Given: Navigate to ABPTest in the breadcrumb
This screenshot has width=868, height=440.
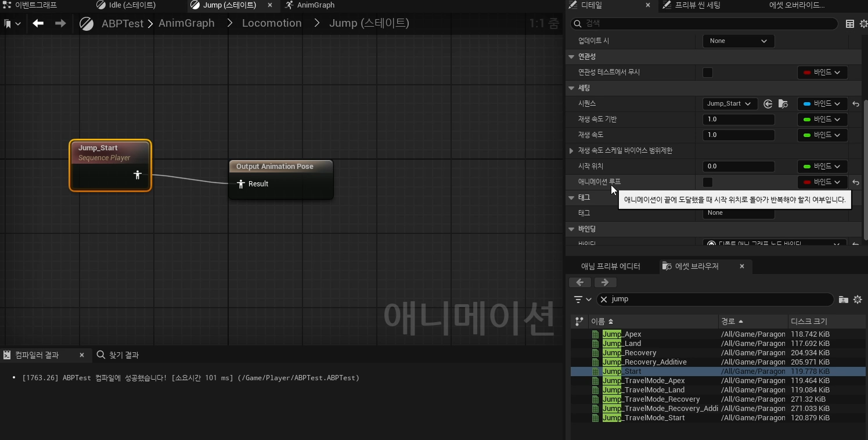Looking at the screenshot, I should 122,23.
